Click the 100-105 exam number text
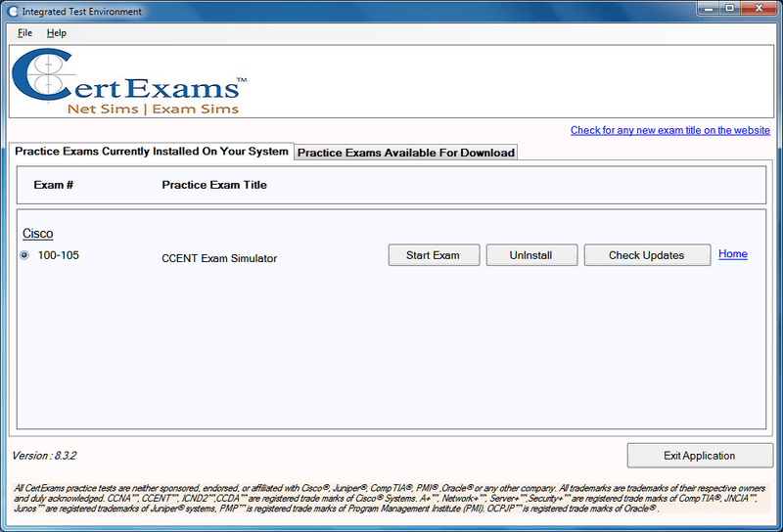This screenshot has width=783, height=532. (x=59, y=255)
